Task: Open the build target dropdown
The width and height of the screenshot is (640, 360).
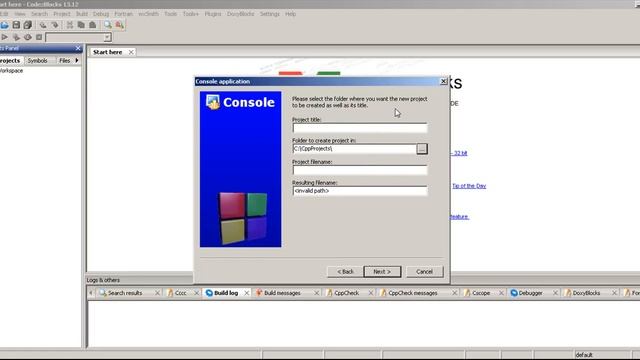Action: (x=107, y=38)
